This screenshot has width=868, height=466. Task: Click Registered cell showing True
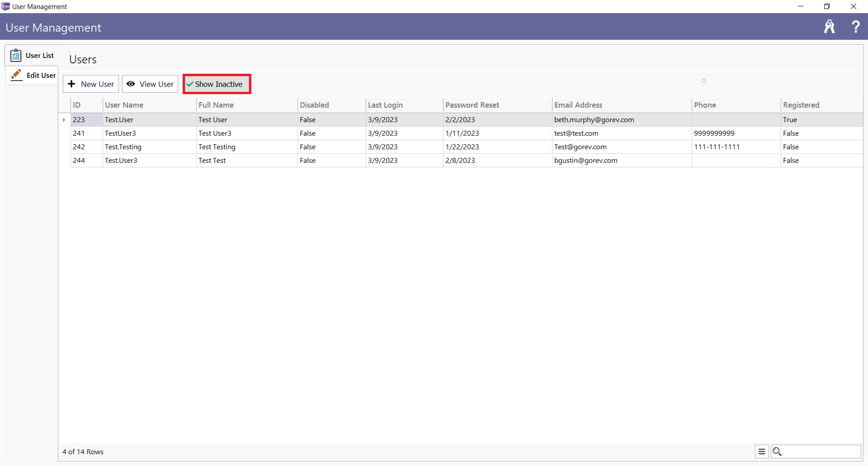point(822,120)
